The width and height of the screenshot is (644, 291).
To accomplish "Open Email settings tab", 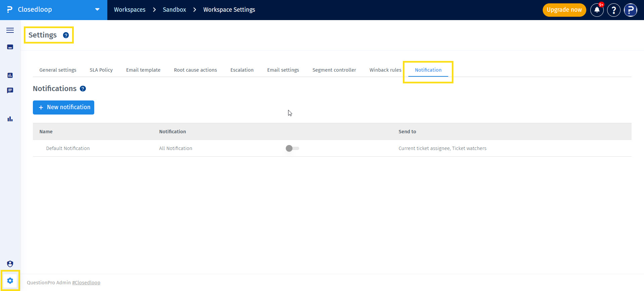I will 283,70.
